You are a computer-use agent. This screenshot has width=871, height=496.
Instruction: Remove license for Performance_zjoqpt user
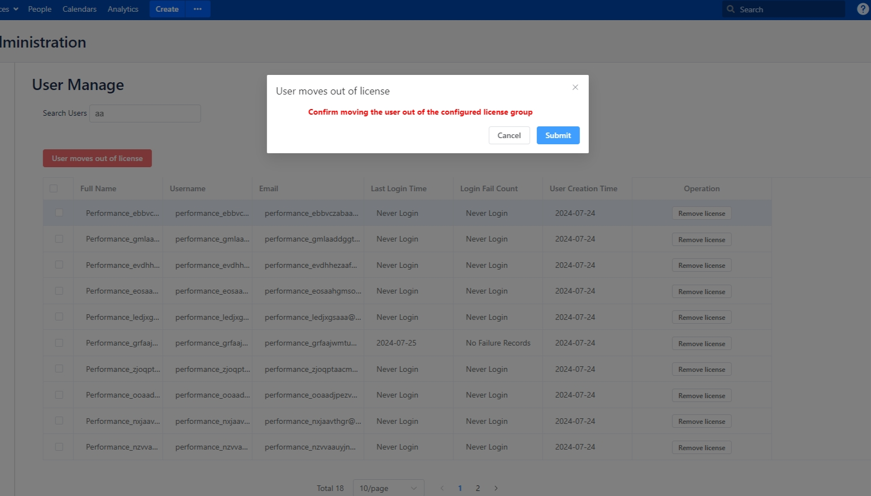[702, 369]
